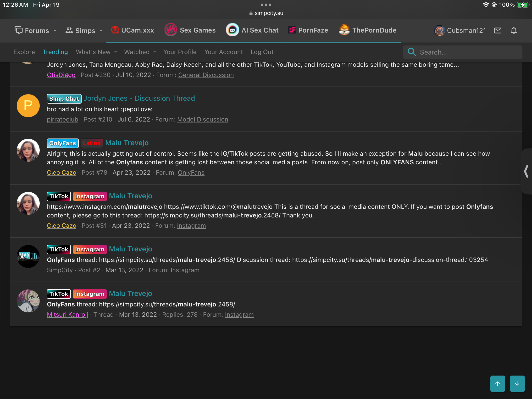Click the search magnifier icon
This screenshot has height=399, width=532.
coord(412,52)
